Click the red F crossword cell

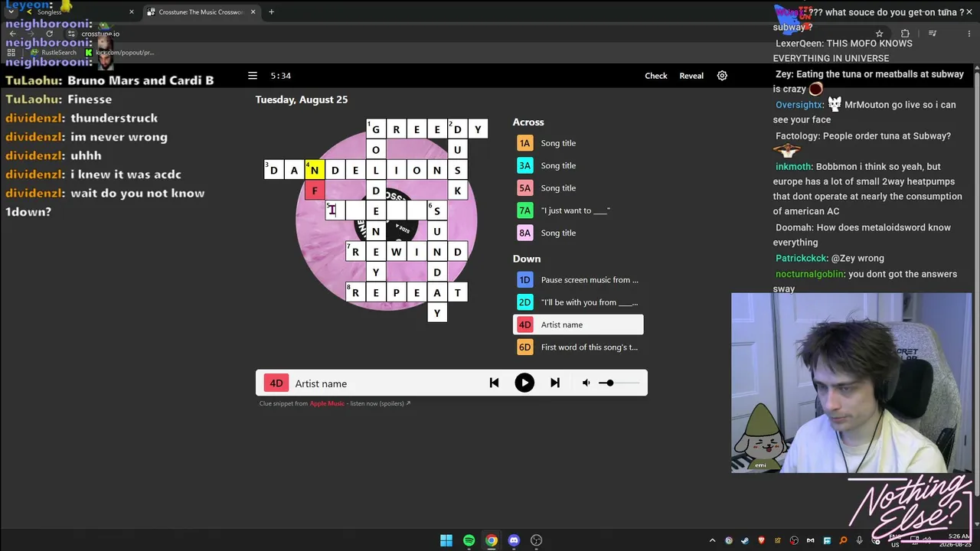315,191
